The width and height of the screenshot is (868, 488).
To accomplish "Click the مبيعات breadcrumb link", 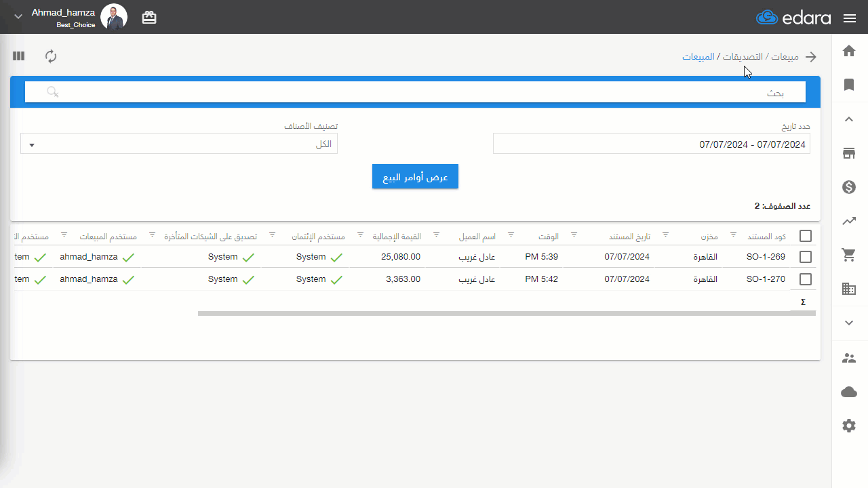I will click(785, 57).
